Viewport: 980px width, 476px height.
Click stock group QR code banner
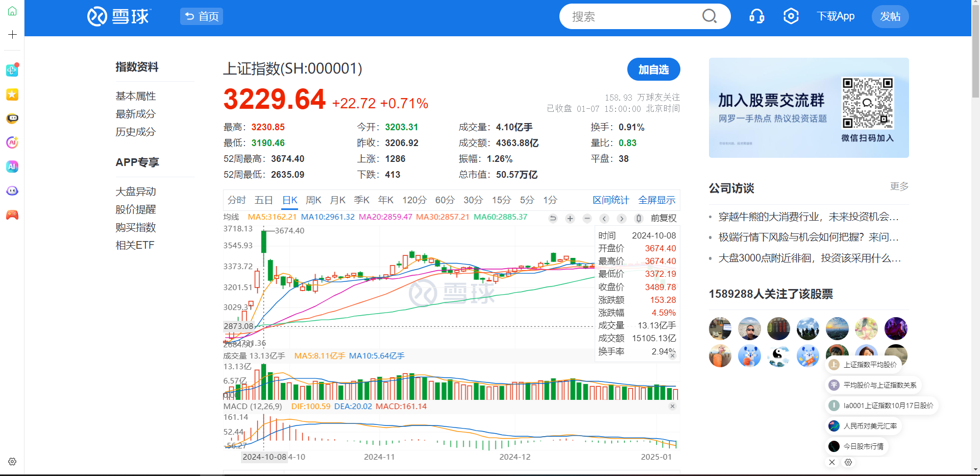809,108
